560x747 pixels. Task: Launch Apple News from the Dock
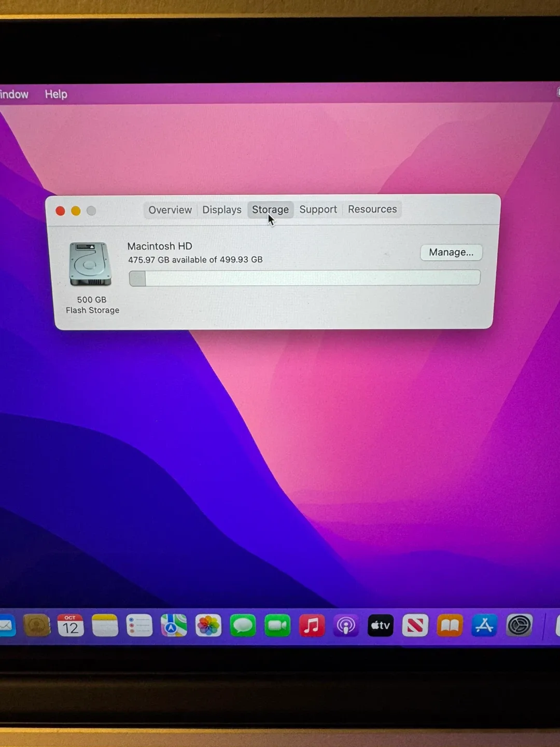[x=415, y=626]
